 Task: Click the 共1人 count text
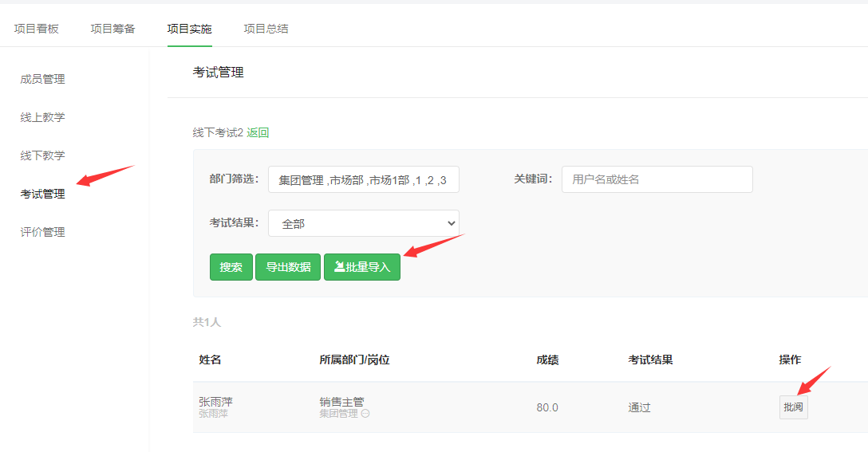[207, 322]
